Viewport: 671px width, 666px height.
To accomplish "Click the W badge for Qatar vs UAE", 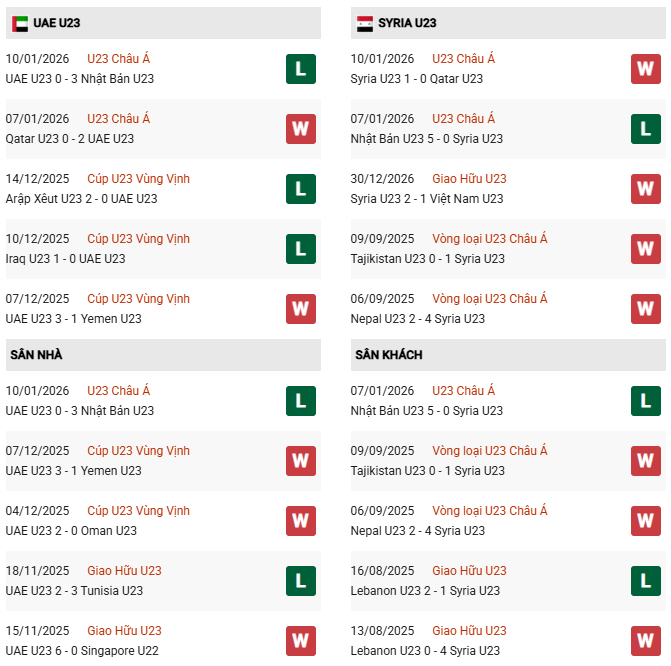I will click(x=300, y=129).
